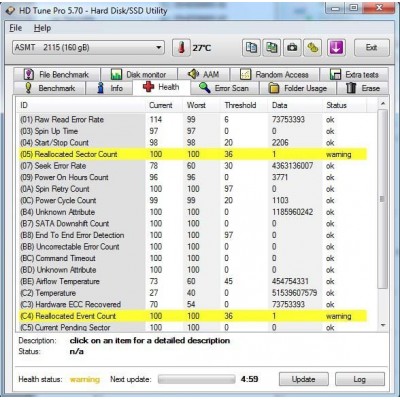Select the Reallocated Sector Count row
Viewport: 400px width, 400px height.
[x=193, y=154]
